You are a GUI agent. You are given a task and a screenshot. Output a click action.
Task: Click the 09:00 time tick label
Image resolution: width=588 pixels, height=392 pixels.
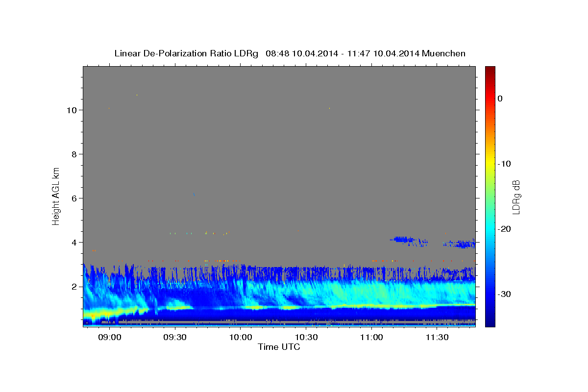pos(109,338)
